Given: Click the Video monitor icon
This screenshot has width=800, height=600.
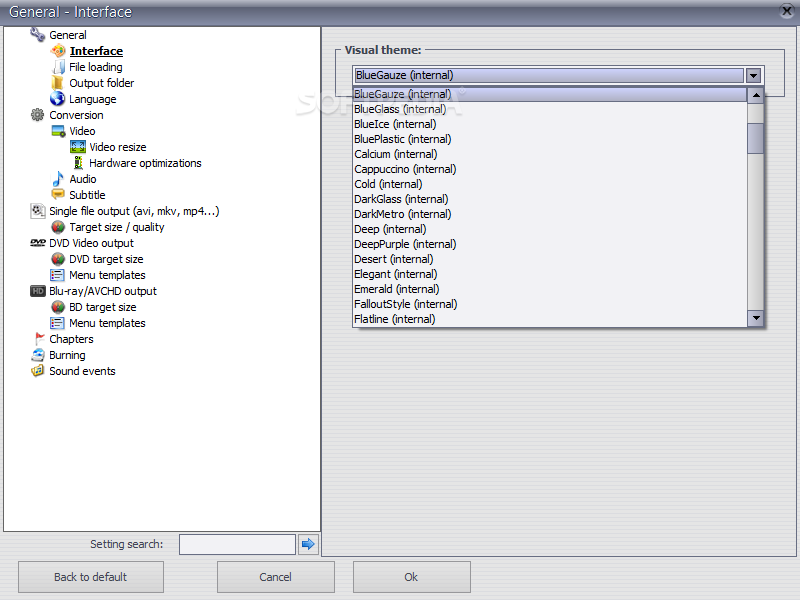Looking at the screenshot, I should point(58,131).
